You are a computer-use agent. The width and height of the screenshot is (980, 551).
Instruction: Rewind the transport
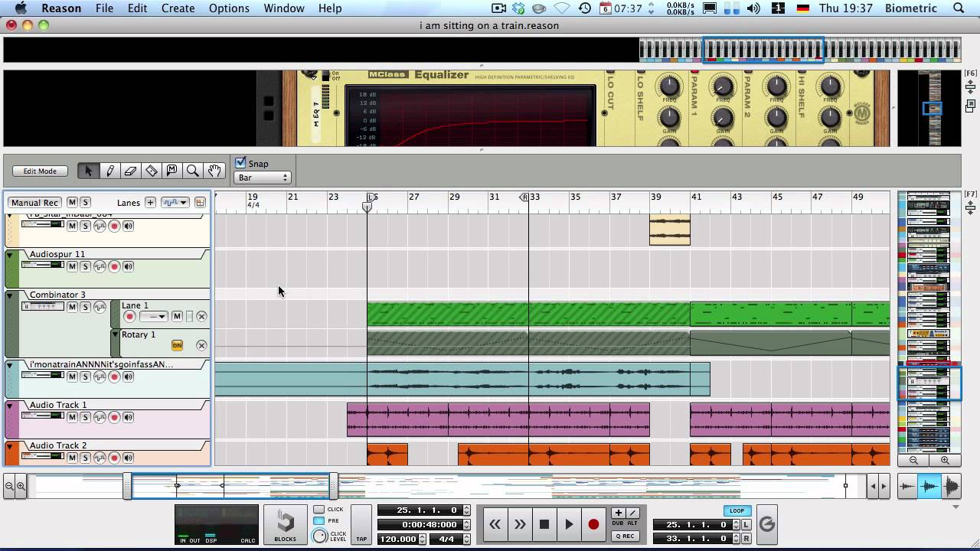pos(495,524)
